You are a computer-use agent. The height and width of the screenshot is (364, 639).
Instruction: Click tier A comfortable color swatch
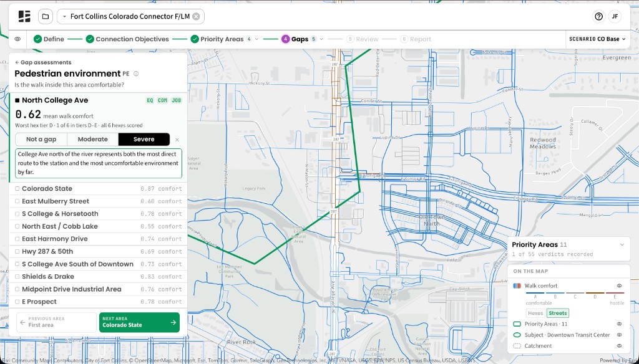[535, 293]
